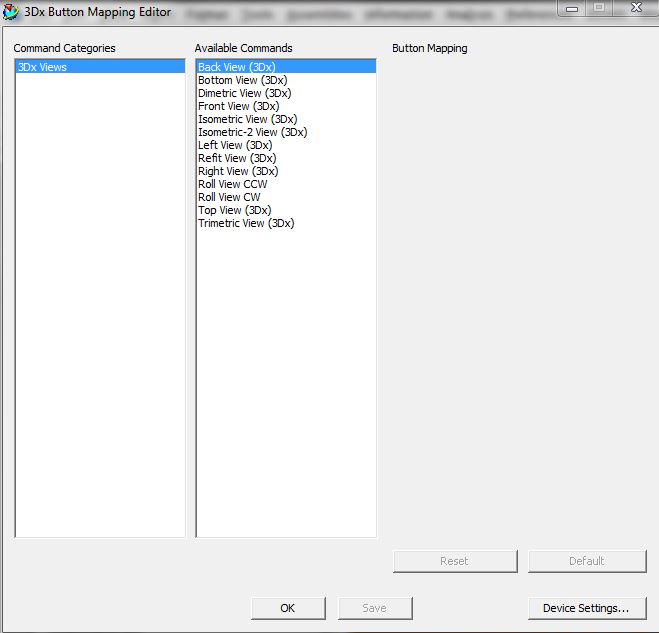Screen dimensions: 659x633
Task: Pick Right View (3Dx) command
Action: [286, 171]
